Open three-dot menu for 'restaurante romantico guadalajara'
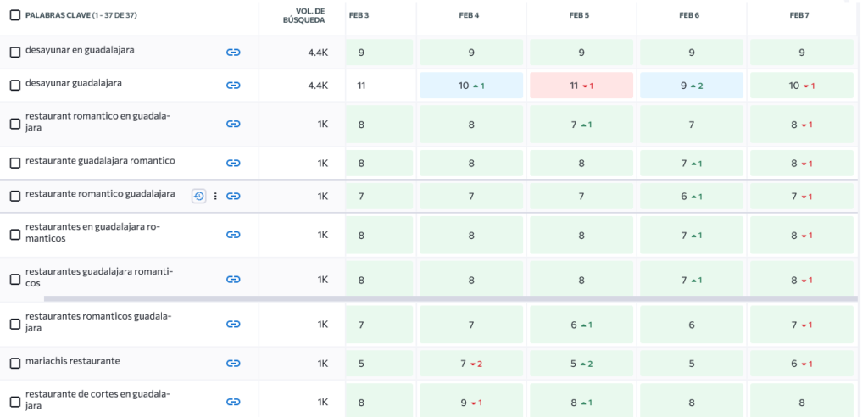This screenshot has height=417, width=868. coord(215,196)
